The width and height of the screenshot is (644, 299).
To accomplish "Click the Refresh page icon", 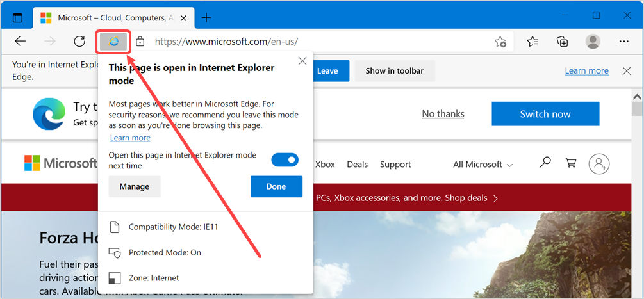I will pyautogui.click(x=79, y=42).
